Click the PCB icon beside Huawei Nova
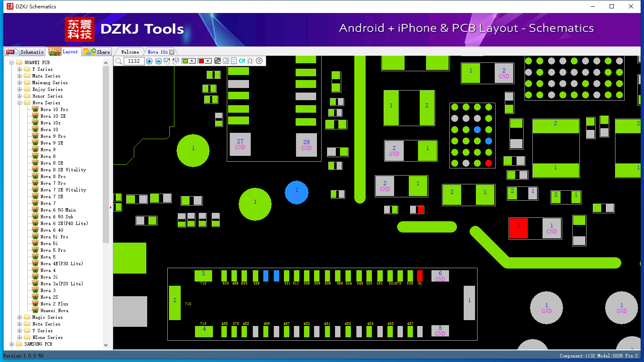644x362 pixels. click(36, 310)
